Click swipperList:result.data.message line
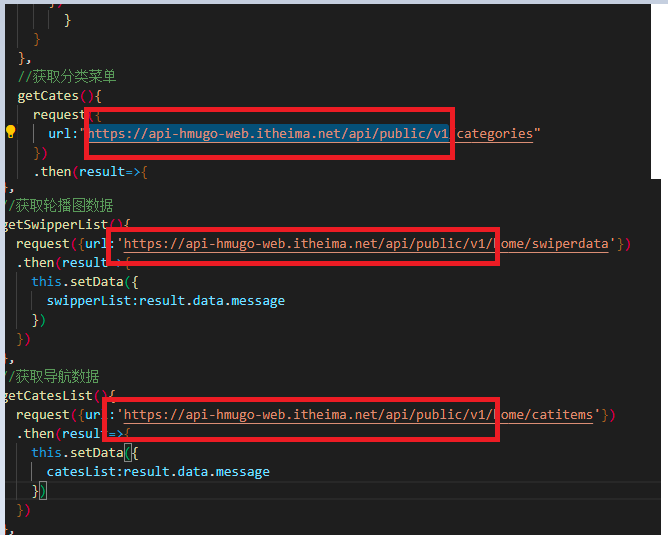Image resolution: width=668 pixels, height=535 pixels. (166, 301)
